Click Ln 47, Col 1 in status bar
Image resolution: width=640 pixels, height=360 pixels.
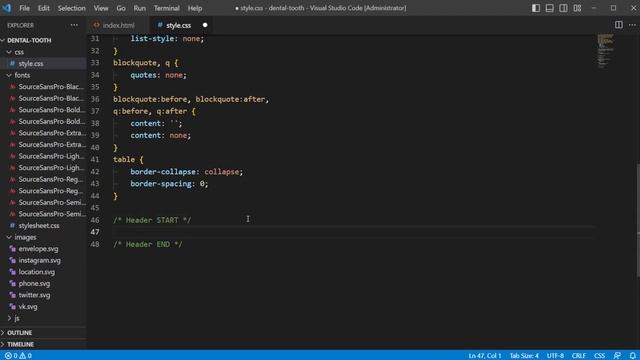click(x=484, y=356)
